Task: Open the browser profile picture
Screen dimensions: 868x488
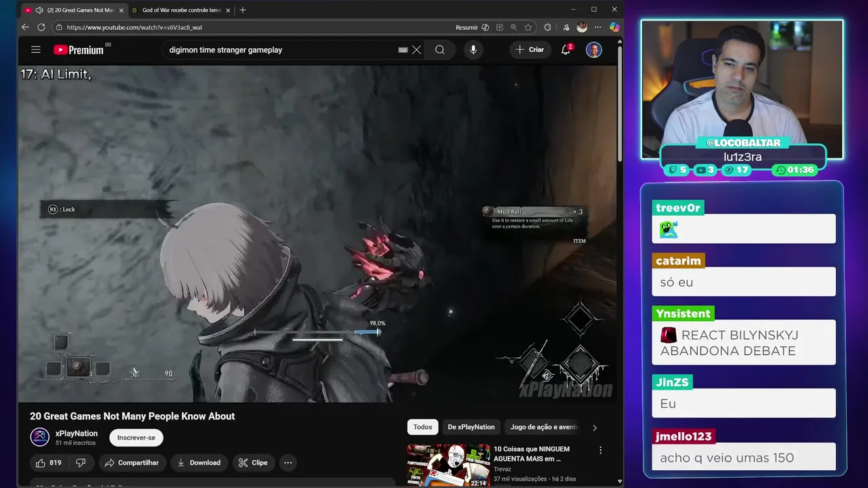Action: [x=582, y=27]
